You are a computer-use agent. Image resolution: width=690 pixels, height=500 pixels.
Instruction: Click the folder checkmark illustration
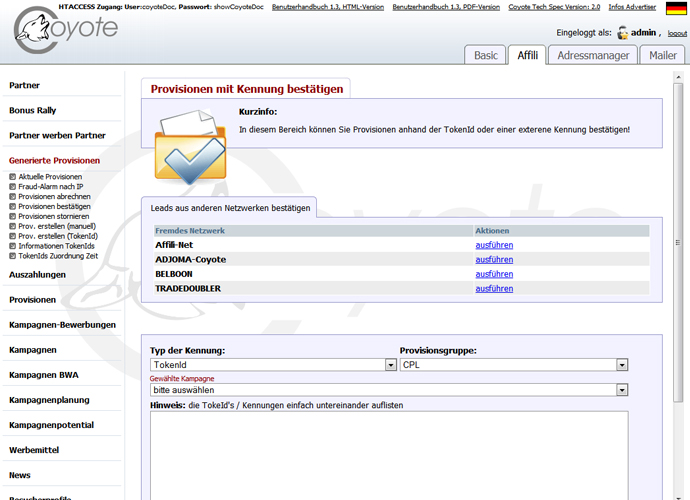191,147
